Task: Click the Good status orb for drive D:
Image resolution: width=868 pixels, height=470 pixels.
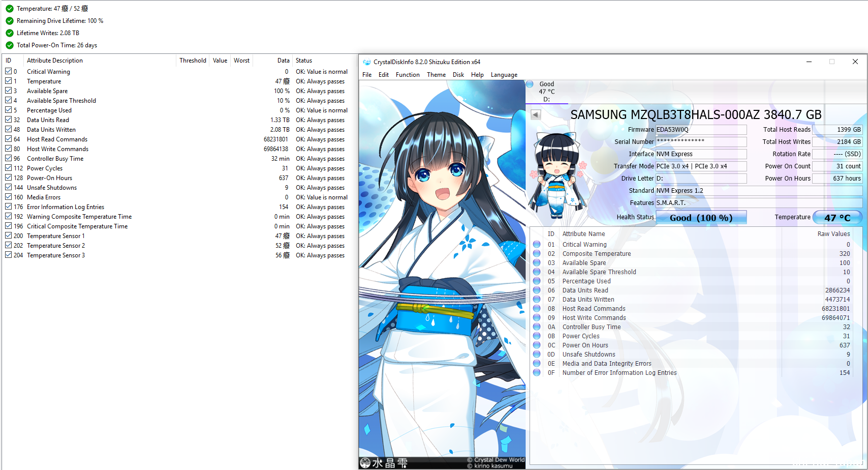Action: point(530,84)
